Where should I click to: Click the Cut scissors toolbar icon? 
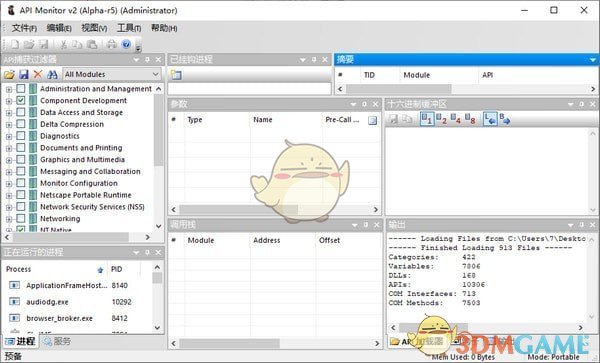(x=64, y=44)
